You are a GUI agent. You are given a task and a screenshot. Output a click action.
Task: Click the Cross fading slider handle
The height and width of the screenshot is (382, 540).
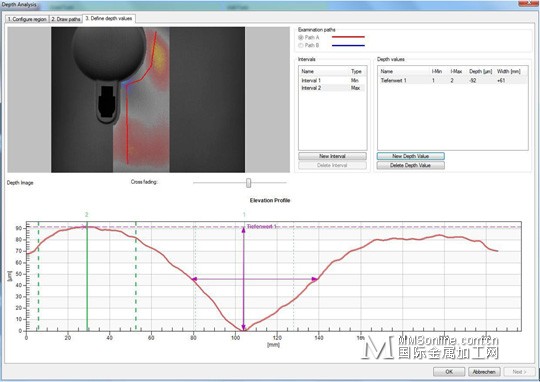pos(249,183)
